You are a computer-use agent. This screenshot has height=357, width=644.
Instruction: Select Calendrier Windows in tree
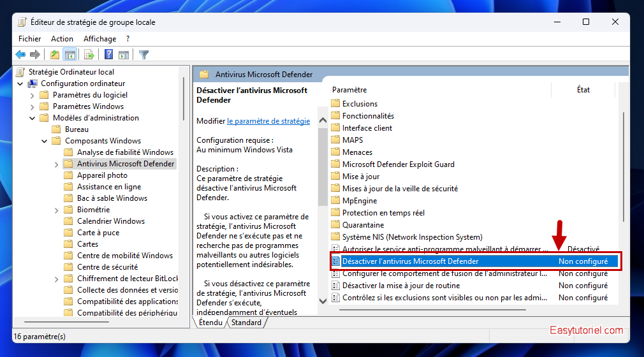point(111,221)
